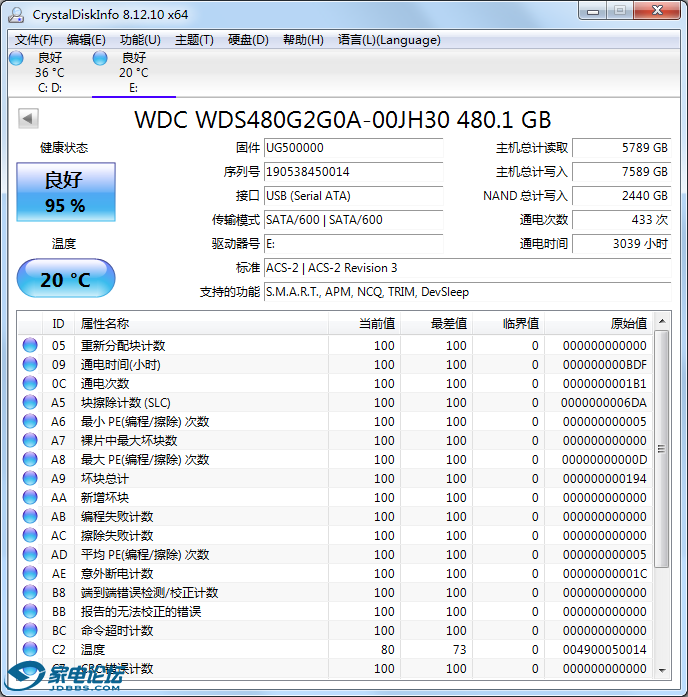
Task: Click the 属性名称 column header
Action: tap(201, 324)
